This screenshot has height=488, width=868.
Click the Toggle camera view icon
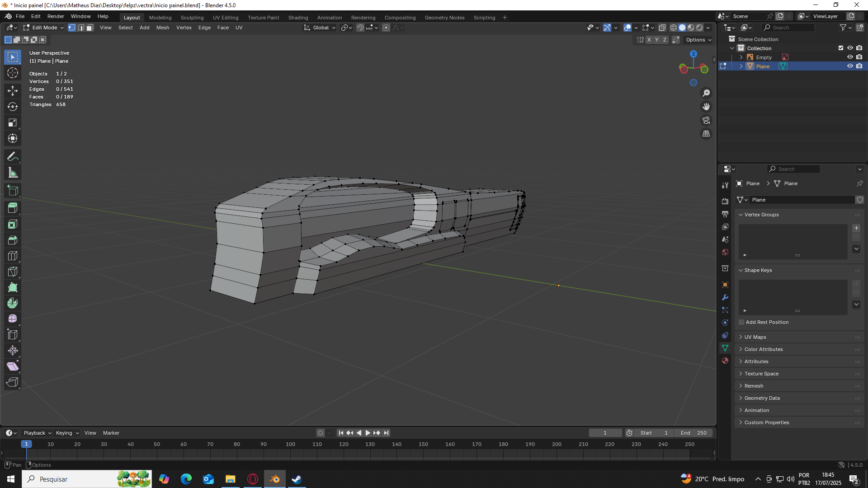[706, 120]
